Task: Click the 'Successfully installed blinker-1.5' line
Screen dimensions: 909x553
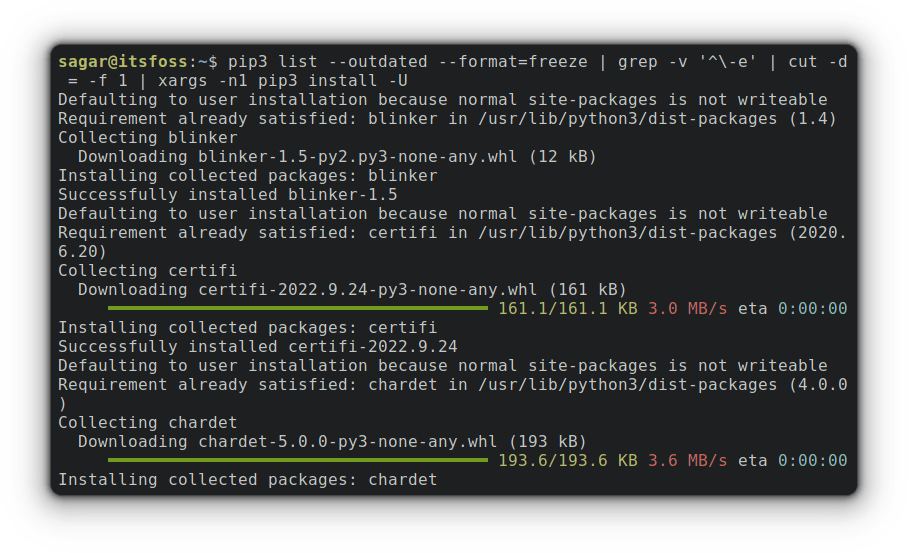Action: pos(227,195)
